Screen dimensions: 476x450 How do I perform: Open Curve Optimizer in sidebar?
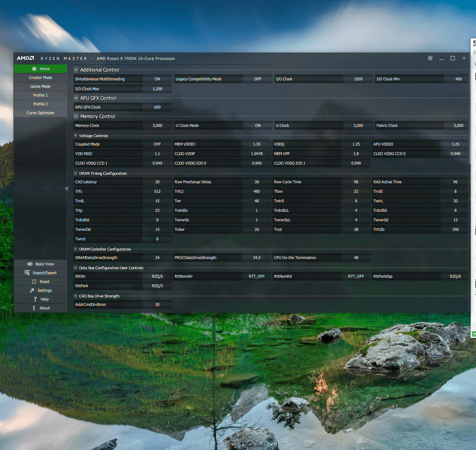[x=40, y=113]
